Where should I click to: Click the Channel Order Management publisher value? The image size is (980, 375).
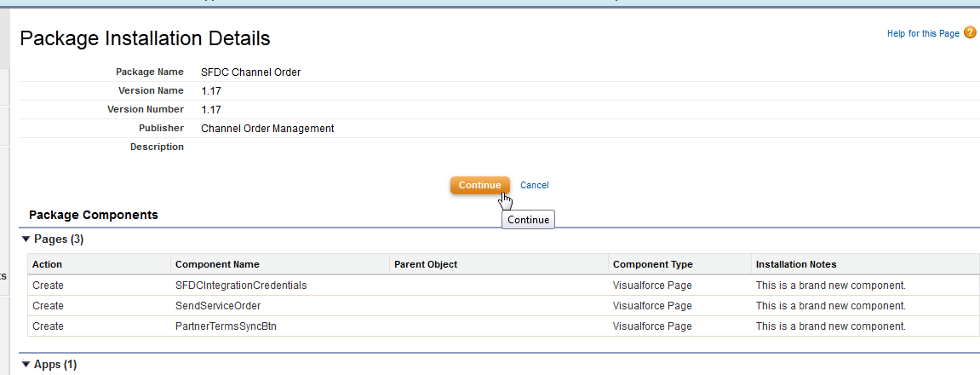267,129
